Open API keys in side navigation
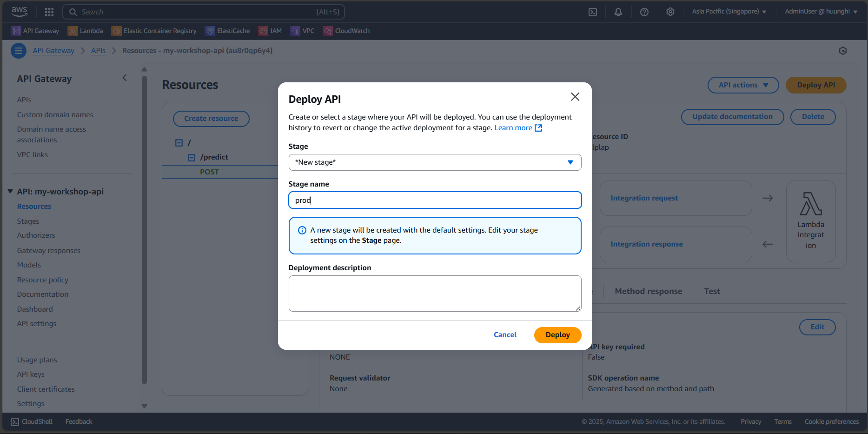The image size is (868, 434). tap(31, 374)
